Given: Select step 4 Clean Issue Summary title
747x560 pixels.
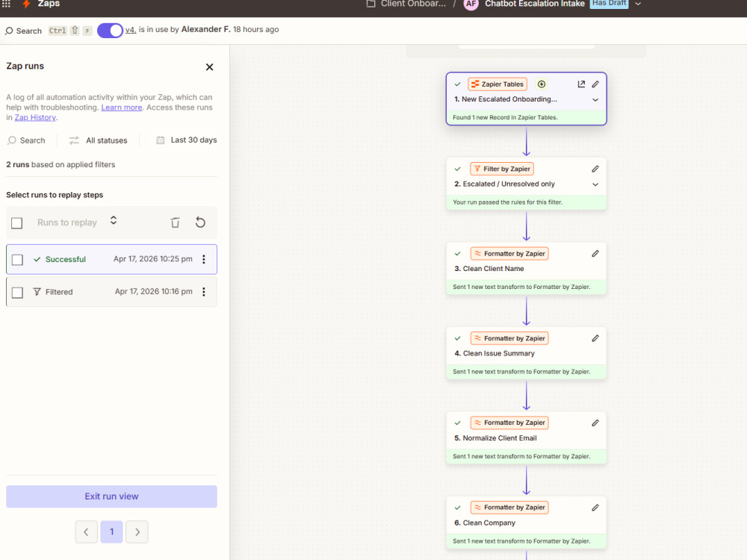Looking at the screenshot, I should point(495,354).
